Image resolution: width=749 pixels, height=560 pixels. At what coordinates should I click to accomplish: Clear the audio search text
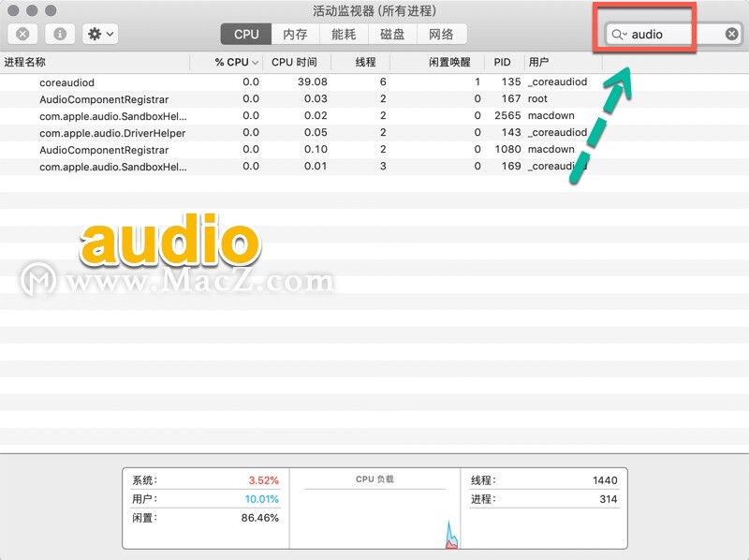[731, 34]
